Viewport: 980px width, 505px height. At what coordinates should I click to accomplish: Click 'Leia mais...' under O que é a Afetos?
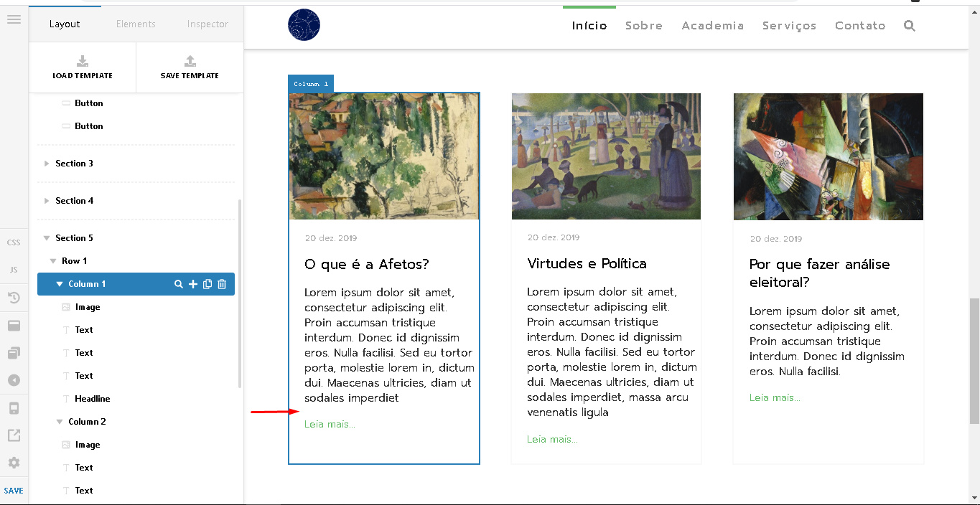click(x=330, y=424)
